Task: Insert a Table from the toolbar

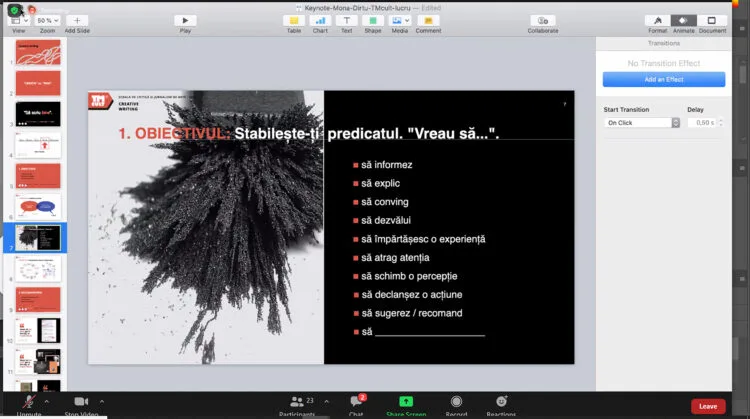Action: click(x=294, y=21)
